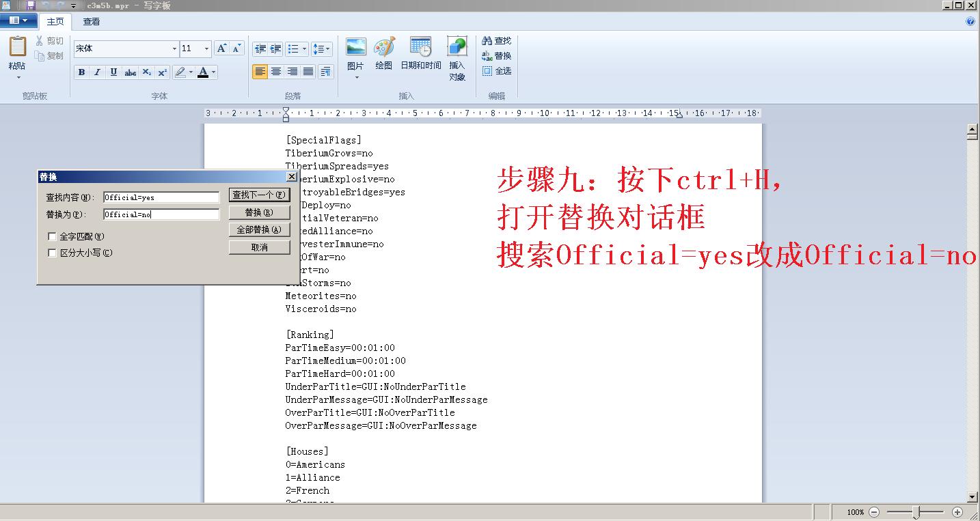Image resolution: width=980 pixels, height=521 pixels.
Task: Apply subscript formatting
Action: pos(147,72)
